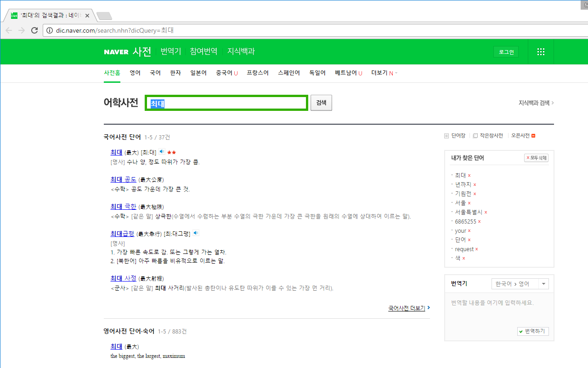The width and height of the screenshot is (588, 368).
Task: Follow the 상극한 cross-reference link
Action: [163, 216]
